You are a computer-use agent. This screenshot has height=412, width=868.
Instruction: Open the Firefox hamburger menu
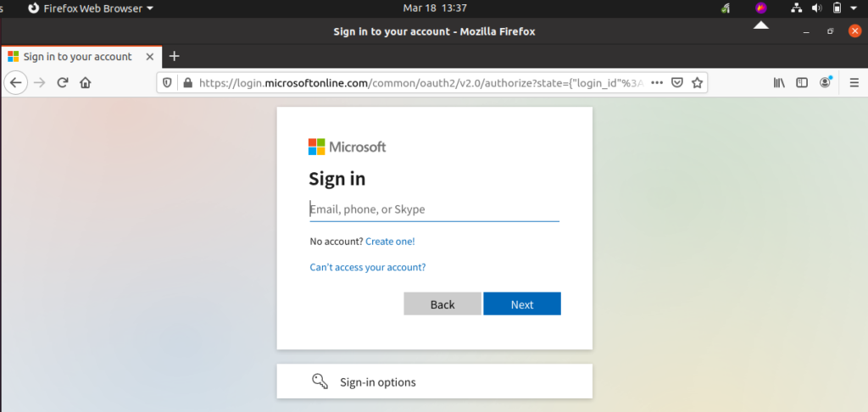tap(854, 83)
